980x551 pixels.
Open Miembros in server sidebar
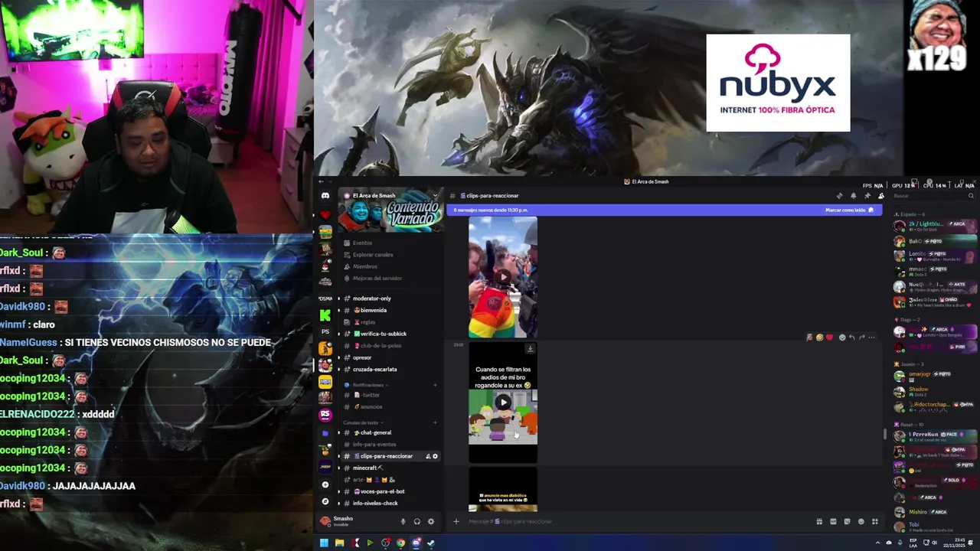pos(390,266)
